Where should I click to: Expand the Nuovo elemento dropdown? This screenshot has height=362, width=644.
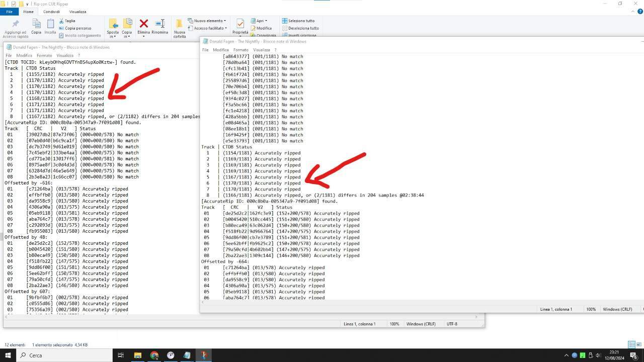coord(207,21)
